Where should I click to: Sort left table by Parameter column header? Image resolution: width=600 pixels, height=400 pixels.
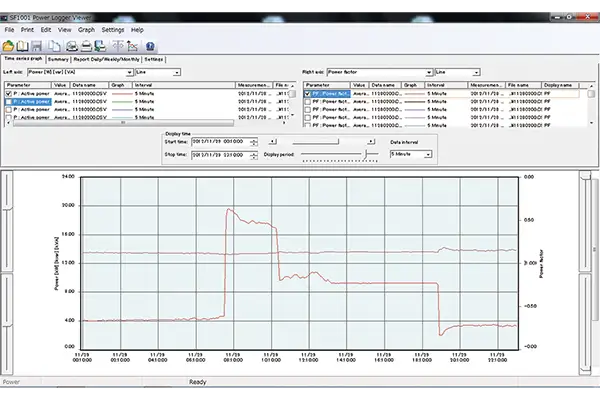pyautogui.click(x=28, y=85)
